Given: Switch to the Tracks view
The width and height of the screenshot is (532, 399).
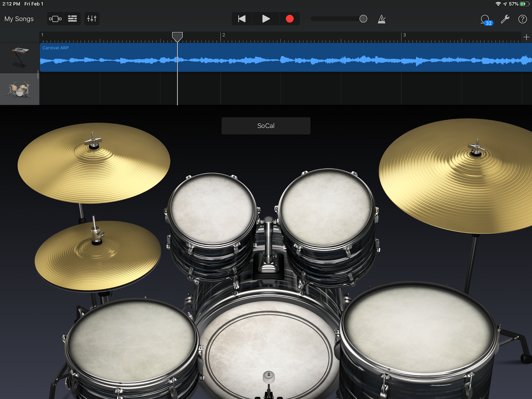Looking at the screenshot, I should point(72,19).
